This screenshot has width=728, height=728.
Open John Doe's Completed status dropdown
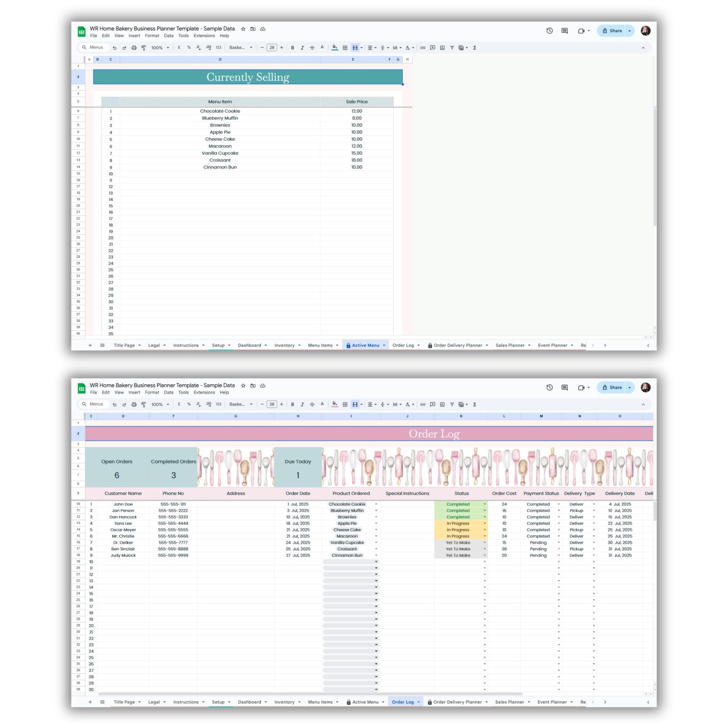click(484, 504)
